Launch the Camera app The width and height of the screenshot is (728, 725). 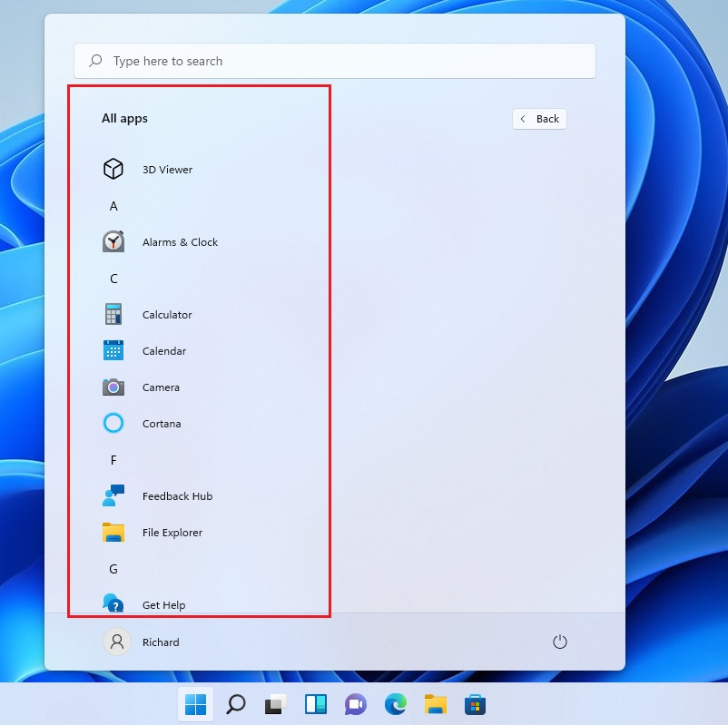point(161,387)
